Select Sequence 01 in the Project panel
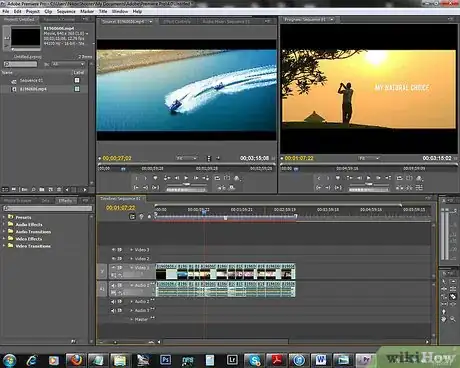The image size is (460, 368). click(x=31, y=80)
